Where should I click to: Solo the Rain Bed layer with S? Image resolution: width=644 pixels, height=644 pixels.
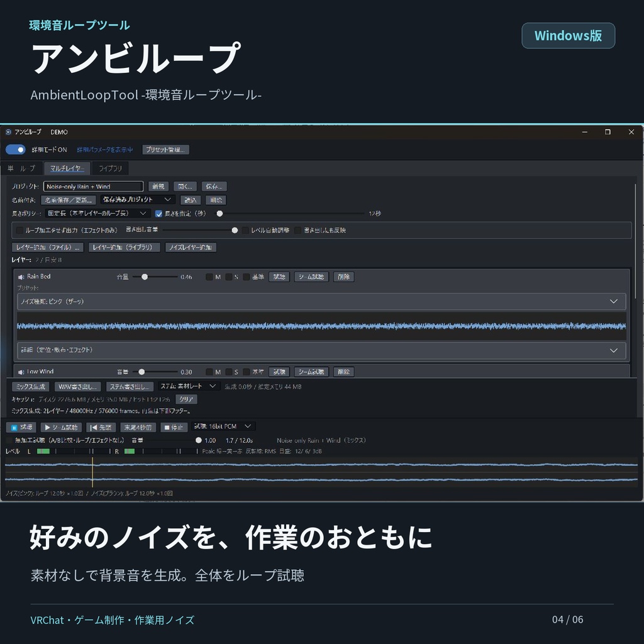click(x=229, y=277)
